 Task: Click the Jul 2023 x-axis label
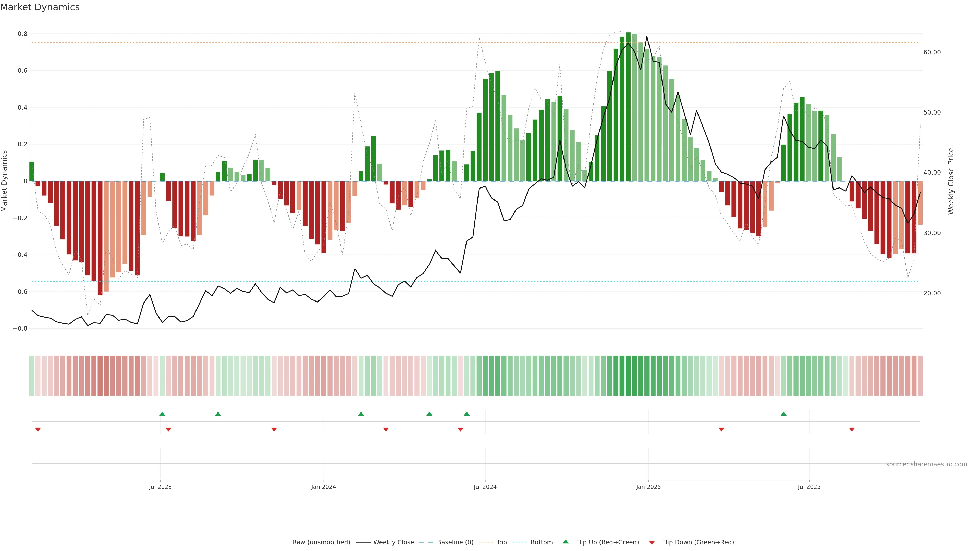coord(160,487)
